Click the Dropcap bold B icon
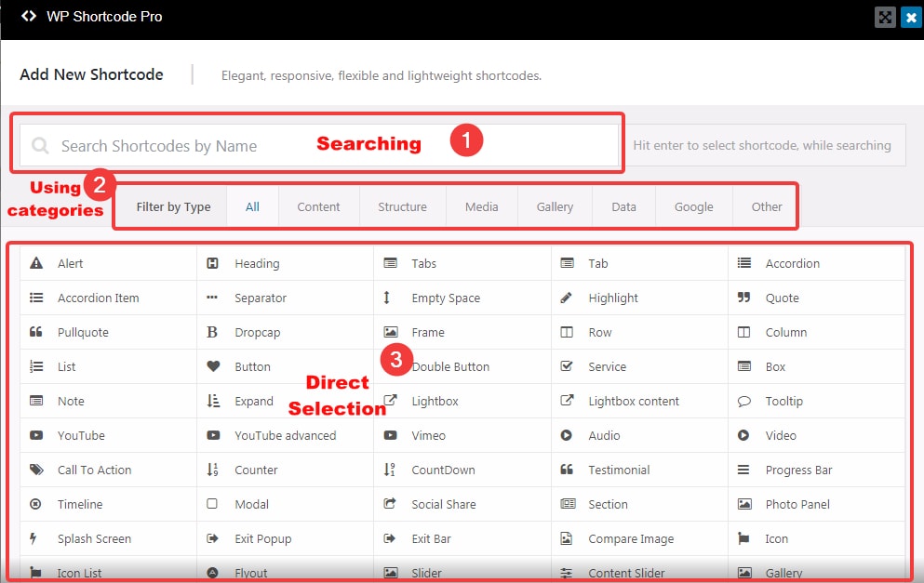924x583 pixels. pyautogui.click(x=213, y=332)
